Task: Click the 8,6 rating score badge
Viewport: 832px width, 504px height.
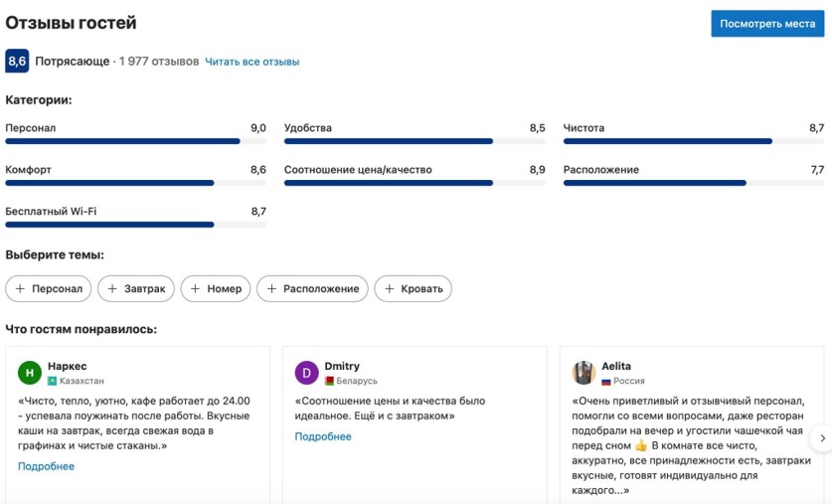Action: coord(17,62)
